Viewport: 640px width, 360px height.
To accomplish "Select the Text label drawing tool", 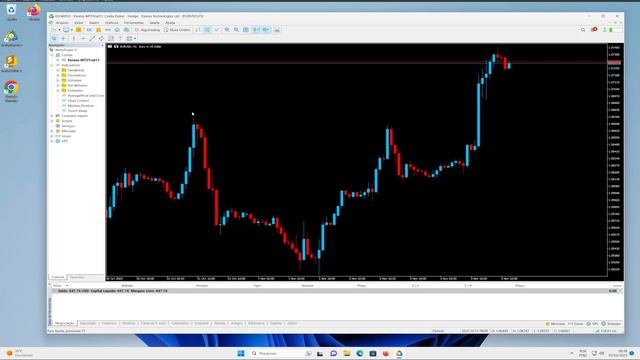I will (x=120, y=38).
